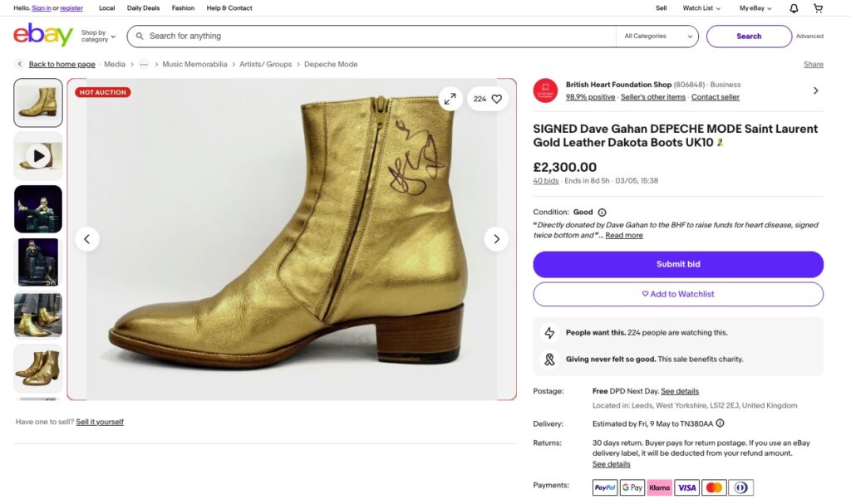Expand the Watch List menu
851x504 pixels.
pos(701,8)
